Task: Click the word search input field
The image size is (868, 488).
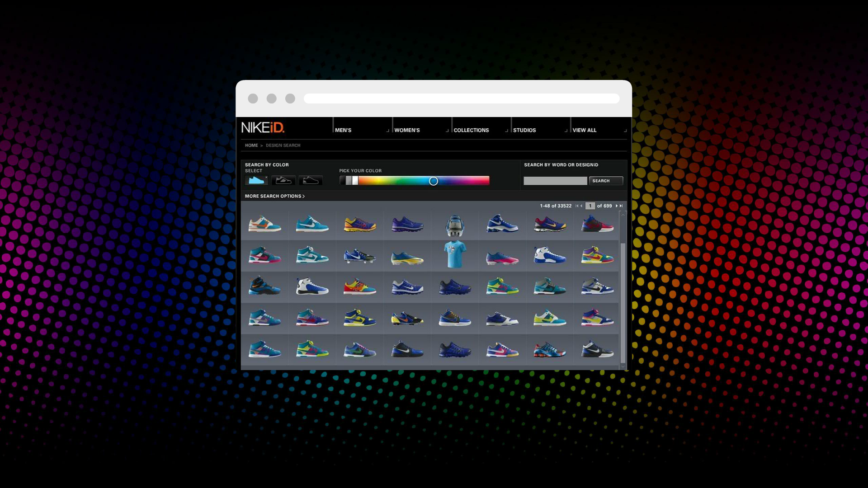Action: point(555,181)
